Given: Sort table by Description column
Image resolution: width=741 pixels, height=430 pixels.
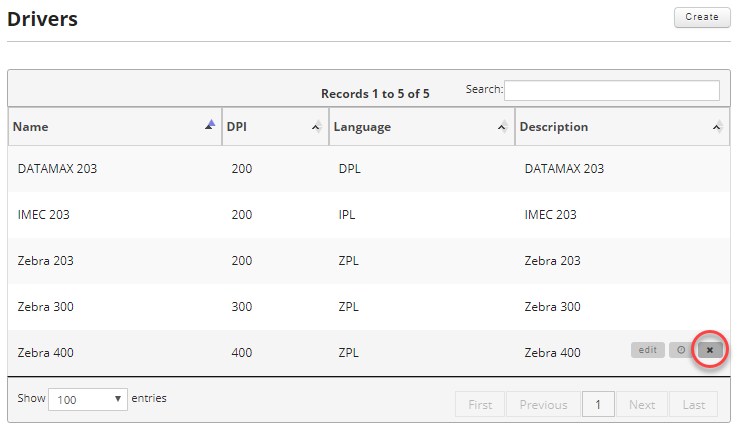Looking at the screenshot, I should (x=622, y=127).
